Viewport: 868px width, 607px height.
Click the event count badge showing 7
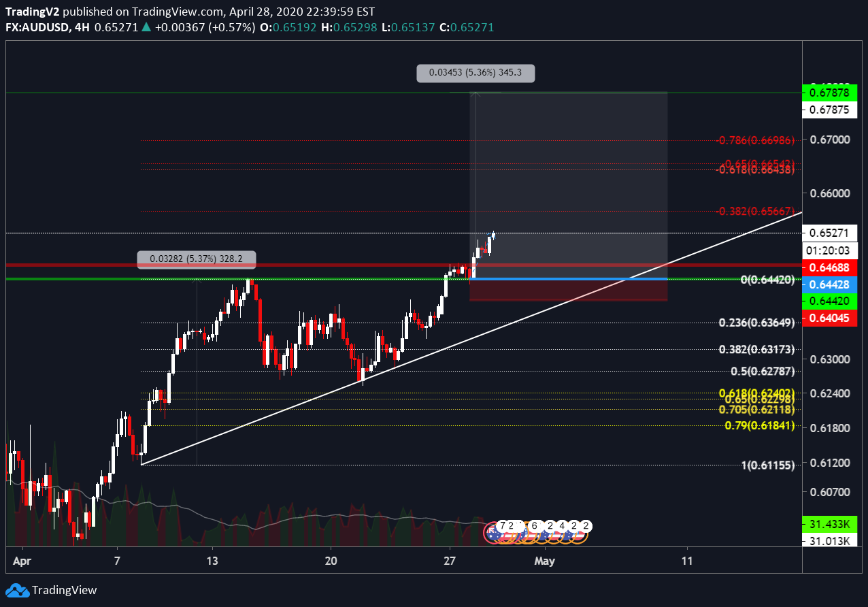pos(503,526)
